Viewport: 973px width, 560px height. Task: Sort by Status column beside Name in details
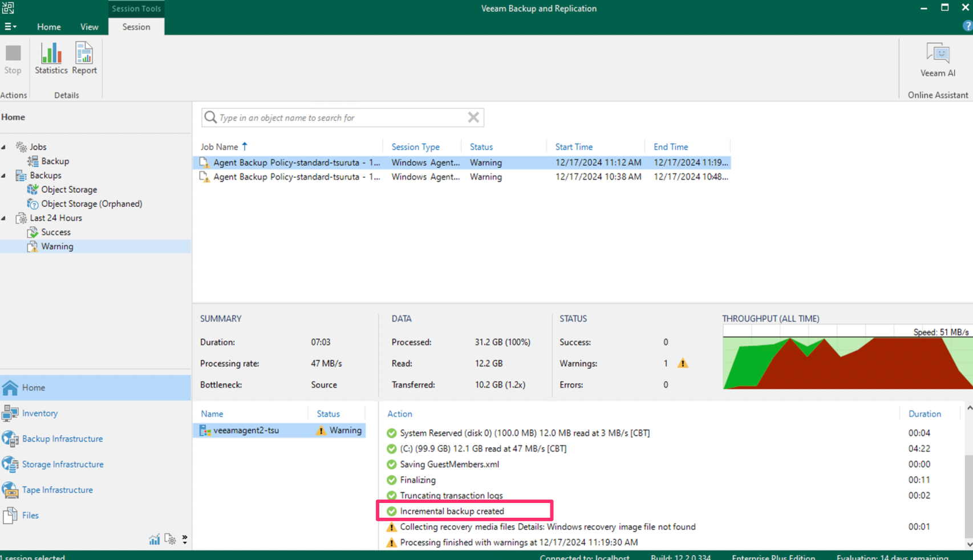[329, 414]
